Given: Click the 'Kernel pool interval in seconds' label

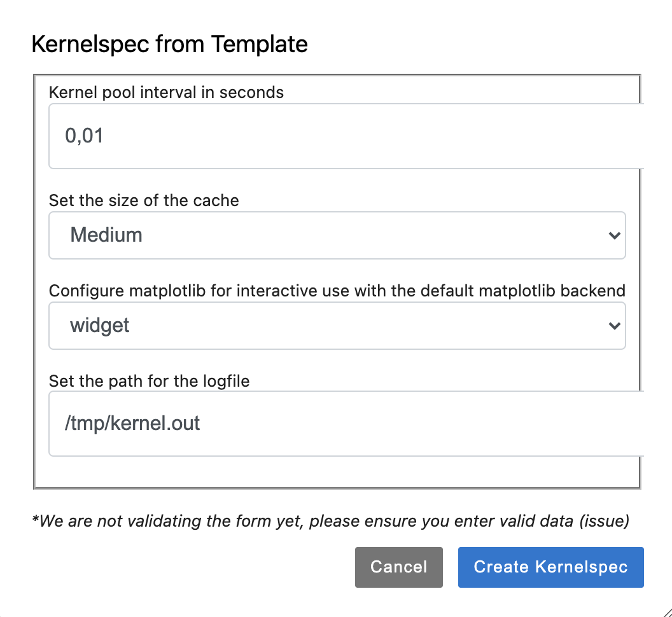Looking at the screenshot, I should click(x=166, y=92).
